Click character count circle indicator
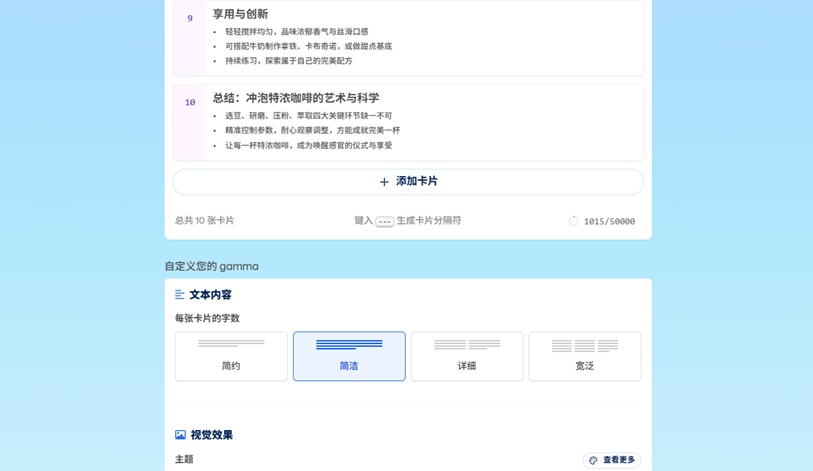This screenshot has width=813, height=471. pos(573,221)
